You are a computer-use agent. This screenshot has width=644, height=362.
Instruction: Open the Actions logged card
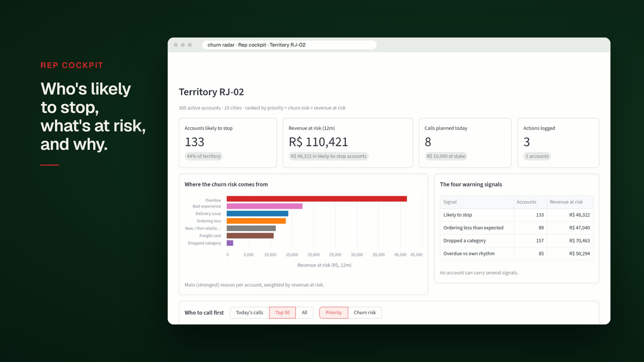[x=558, y=143]
